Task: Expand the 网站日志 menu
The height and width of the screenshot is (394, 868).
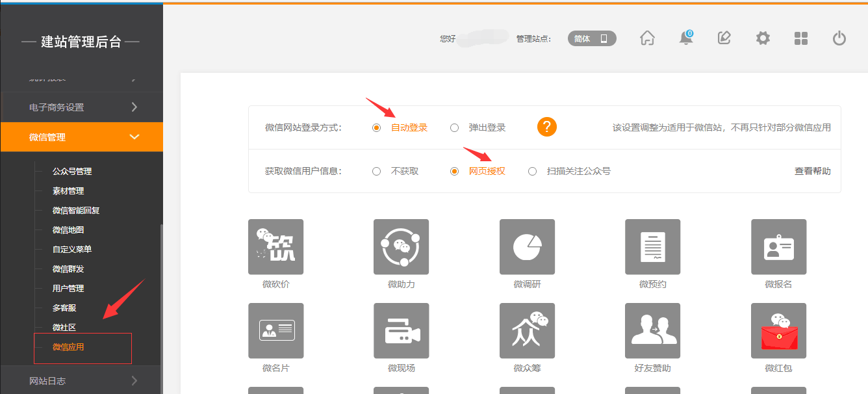Action: [81, 381]
